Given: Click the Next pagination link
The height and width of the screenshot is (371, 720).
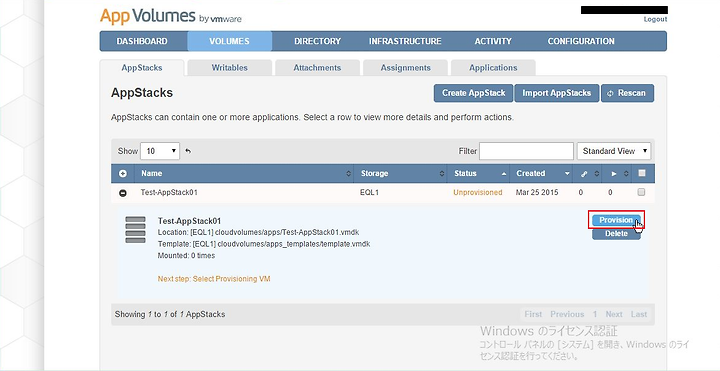Looking at the screenshot, I should tap(614, 314).
